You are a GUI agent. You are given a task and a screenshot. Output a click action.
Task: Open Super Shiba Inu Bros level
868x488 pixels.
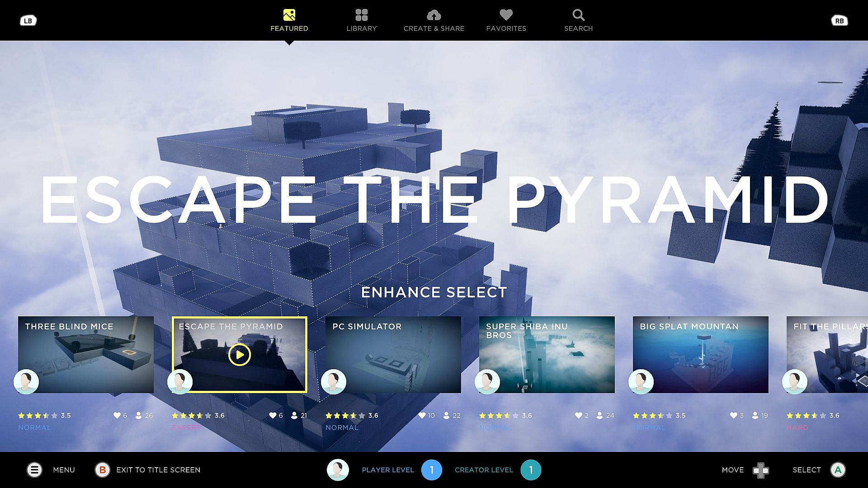tap(547, 355)
